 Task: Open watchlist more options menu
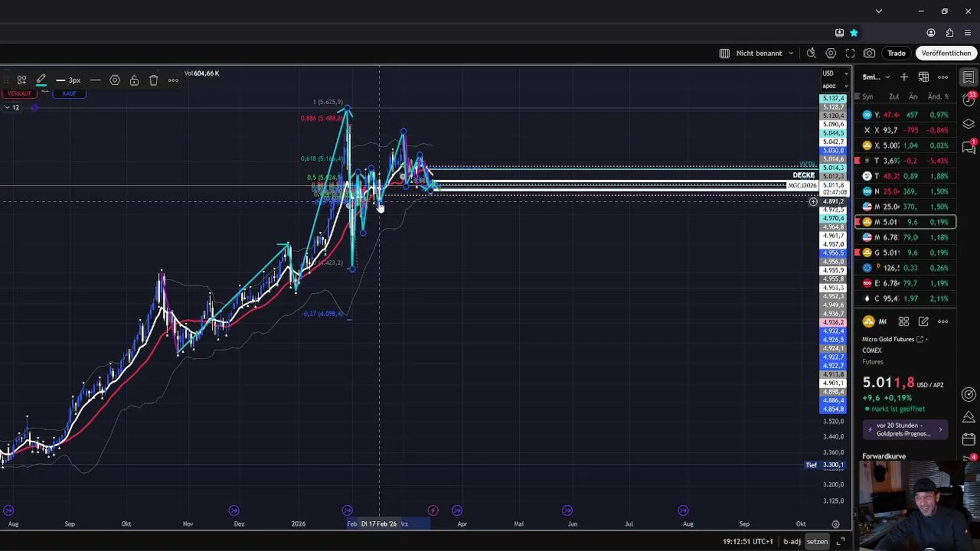(943, 77)
